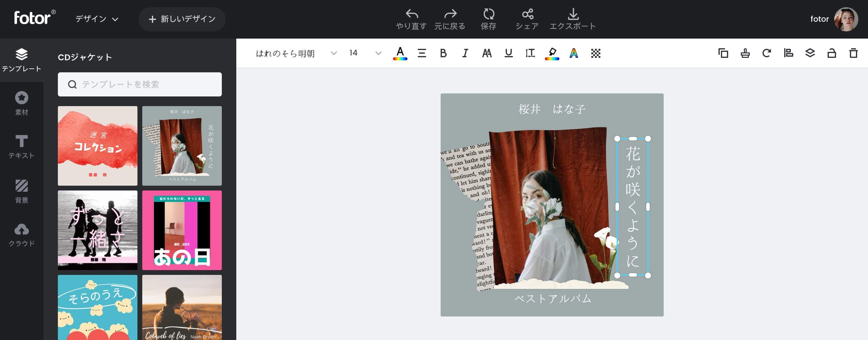Select the 花が咲くように template thumbnail
Viewport: 868px width, 340px height.
point(182,146)
